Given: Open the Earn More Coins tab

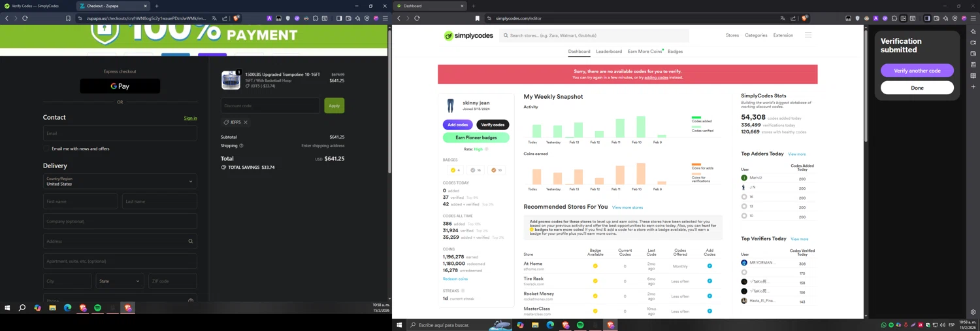Looking at the screenshot, I should [x=645, y=52].
